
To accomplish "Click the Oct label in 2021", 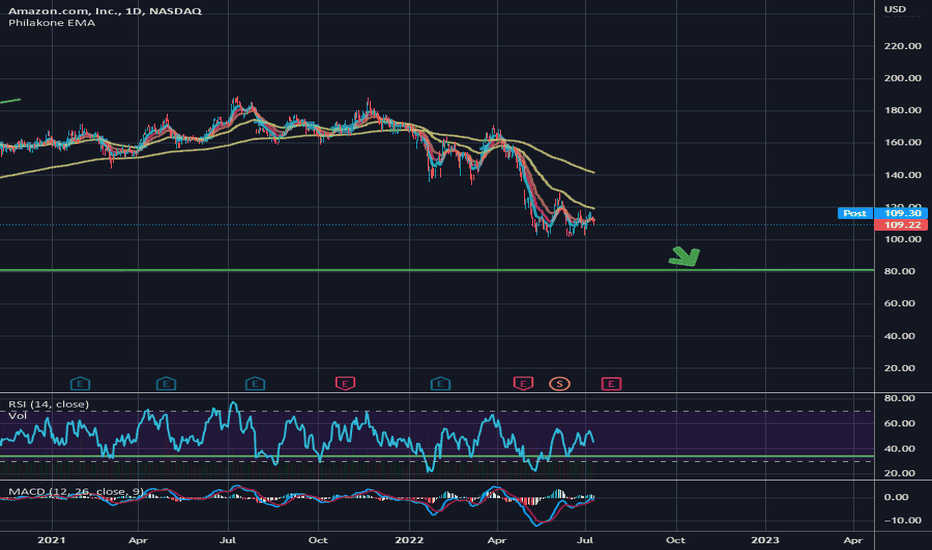I will (318, 540).
